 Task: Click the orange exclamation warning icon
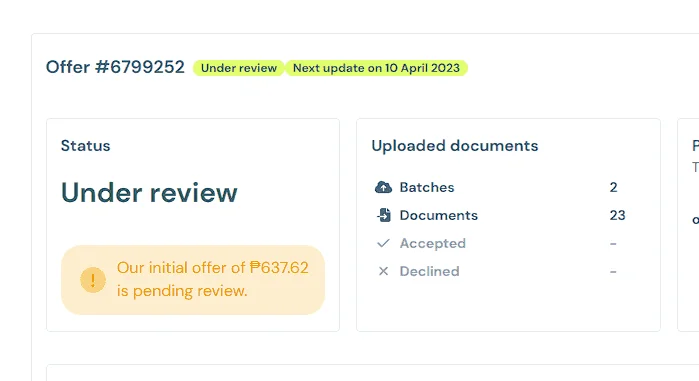click(93, 280)
